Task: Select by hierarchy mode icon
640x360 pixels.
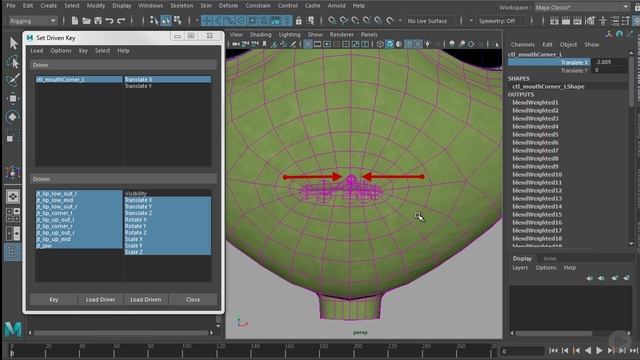Action: pyautogui.click(x=154, y=20)
